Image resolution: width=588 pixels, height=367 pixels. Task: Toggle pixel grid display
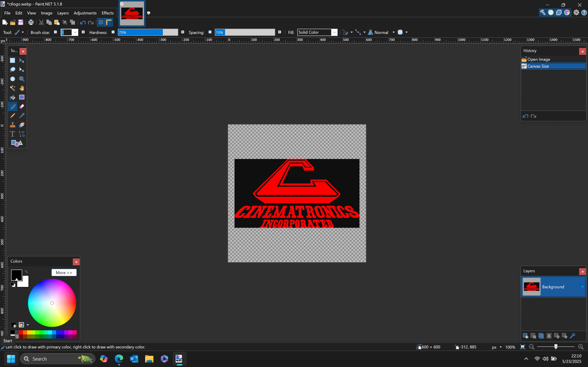tap(101, 22)
